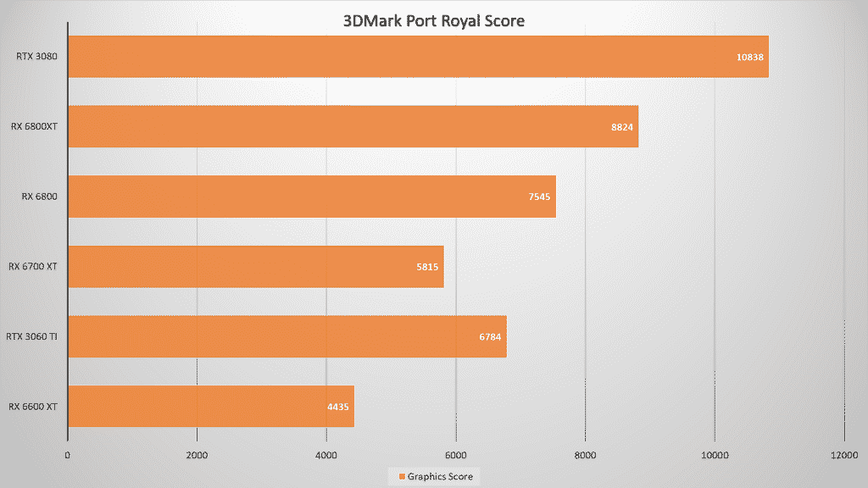Click the data label 5815
This screenshot has height=488, width=868.
coord(427,267)
